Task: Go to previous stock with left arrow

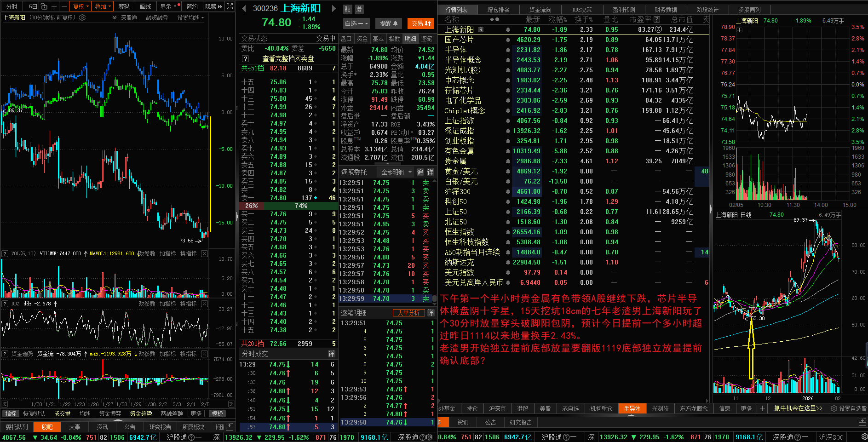Action: [243, 8]
